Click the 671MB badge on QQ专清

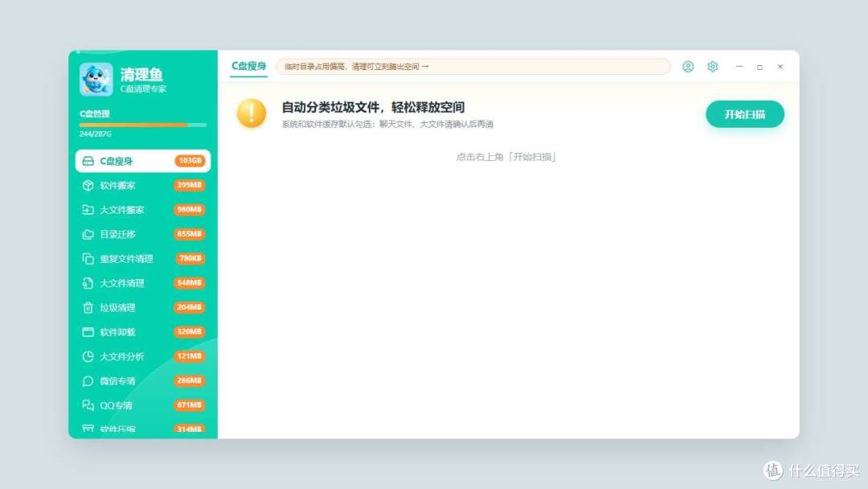[190, 405]
